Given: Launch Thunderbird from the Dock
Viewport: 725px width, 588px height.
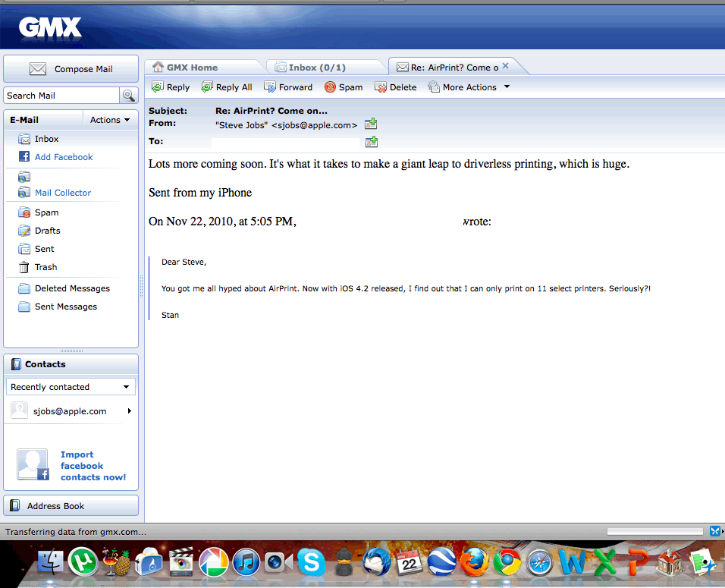Looking at the screenshot, I should pyautogui.click(x=376, y=562).
